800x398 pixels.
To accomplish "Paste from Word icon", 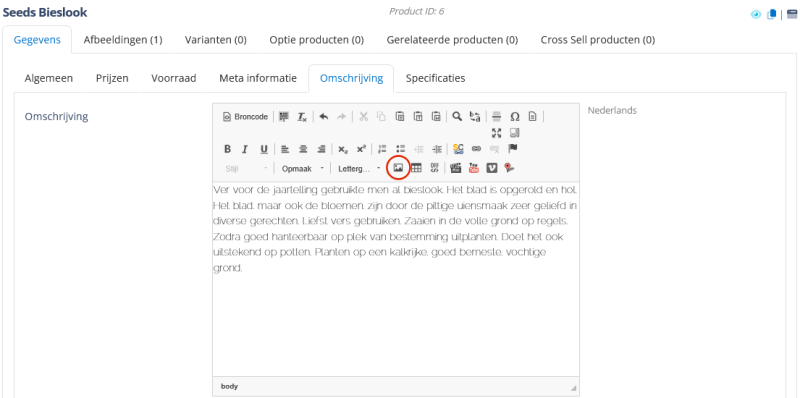I will point(436,117).
